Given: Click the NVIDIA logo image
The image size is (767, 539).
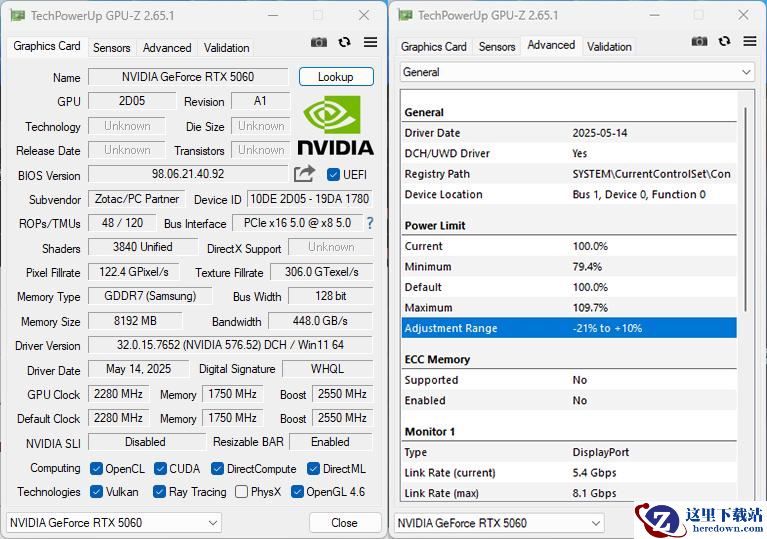Looking at the screenshot, I should (336, 125).
